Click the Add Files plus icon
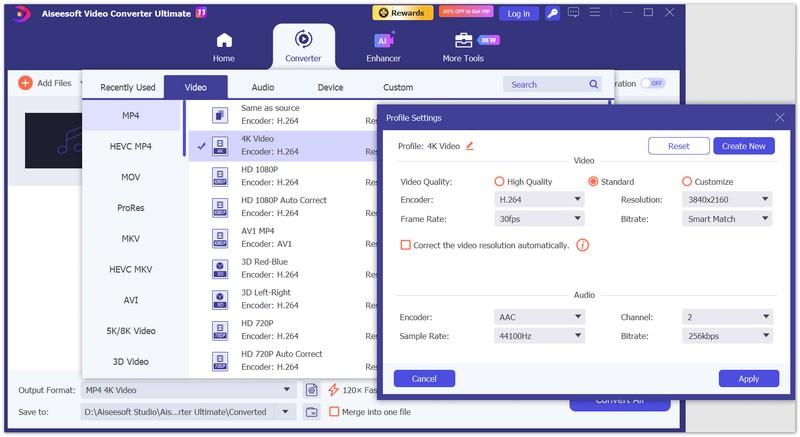 pos(25,83)
